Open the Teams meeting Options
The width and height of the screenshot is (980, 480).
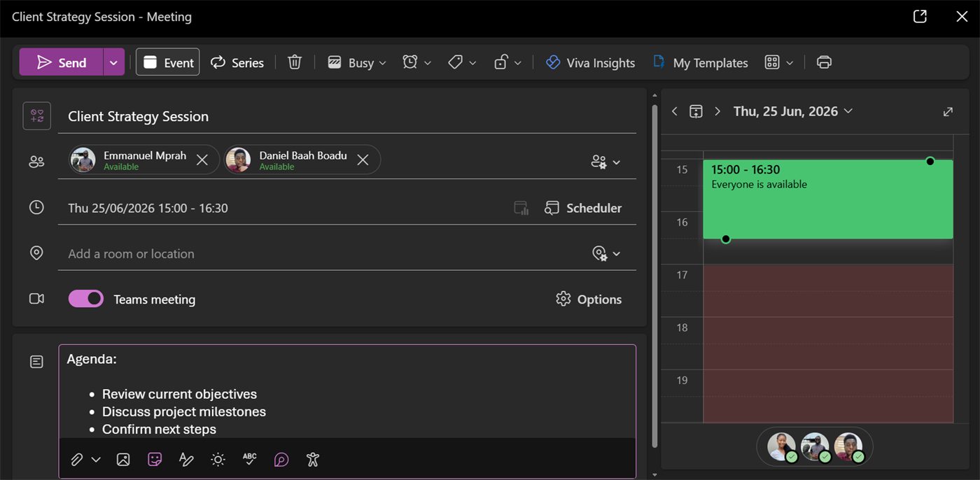pyautogui.click(x=589, y=299)
